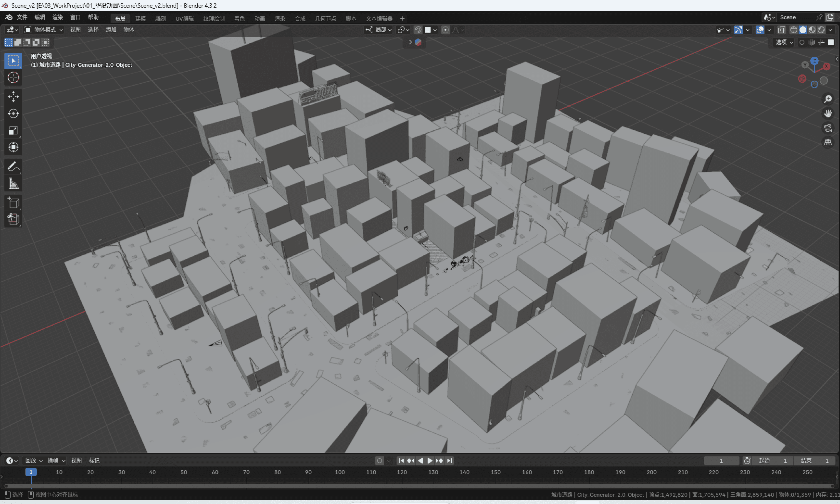Switch perspective/orthographic grid view button
The width and height of the screenshot is (840, 504).
click(x=828, y=142)
